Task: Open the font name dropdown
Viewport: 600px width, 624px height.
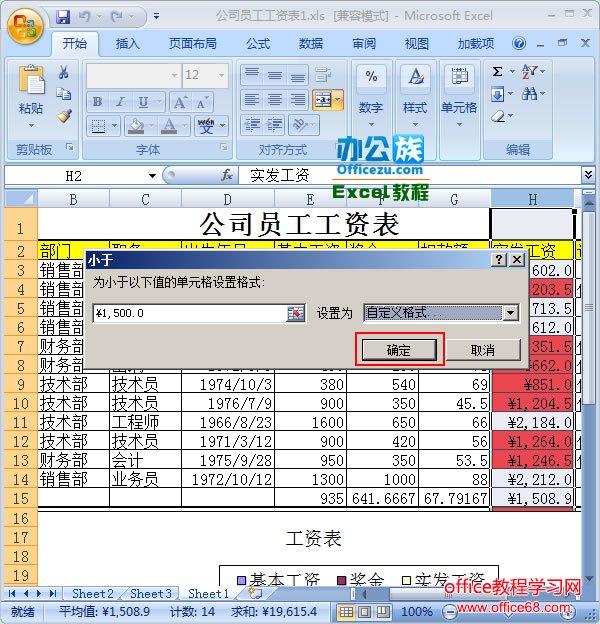Action: pyautogui.click(x=174, y=75)
